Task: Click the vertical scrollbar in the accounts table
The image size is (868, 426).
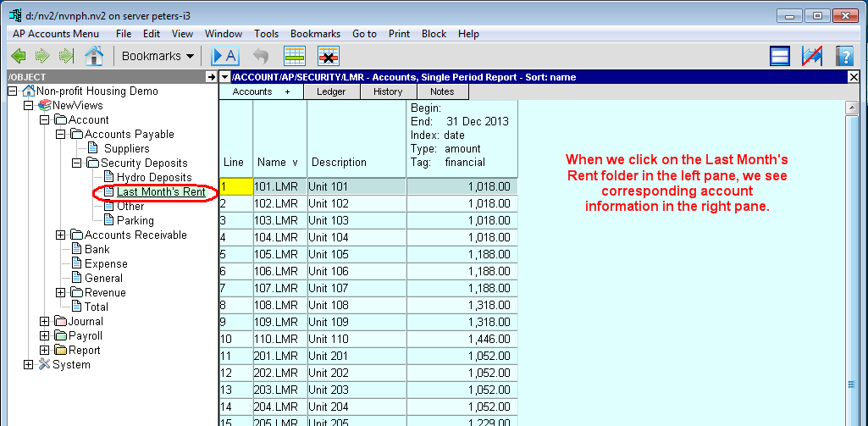Action: click(x=851, y=254)
